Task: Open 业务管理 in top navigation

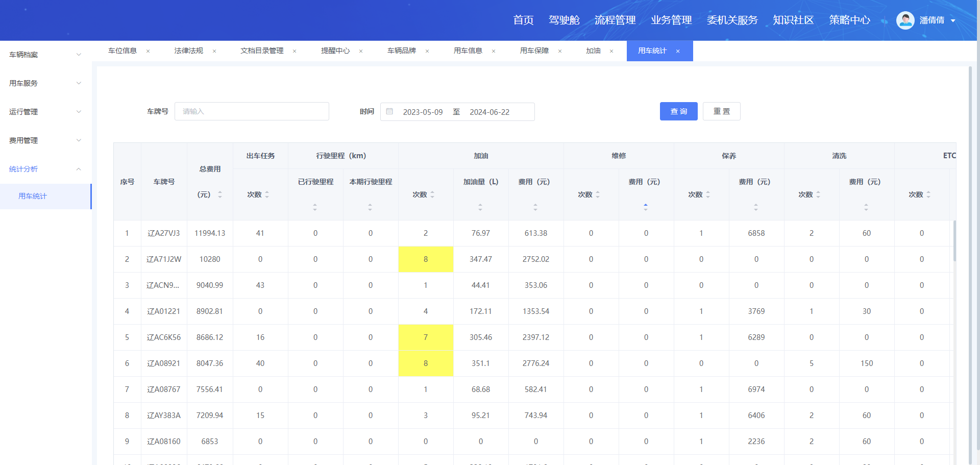Action: [671, 20]
